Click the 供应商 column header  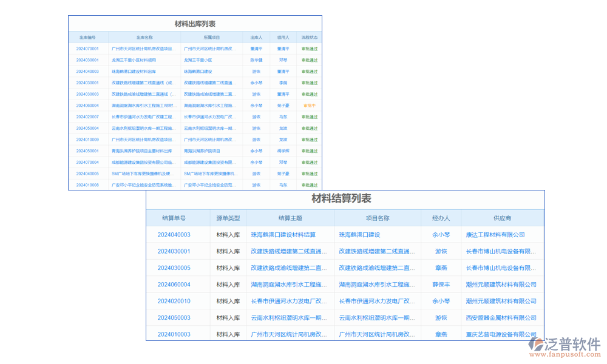coord(502,218)
